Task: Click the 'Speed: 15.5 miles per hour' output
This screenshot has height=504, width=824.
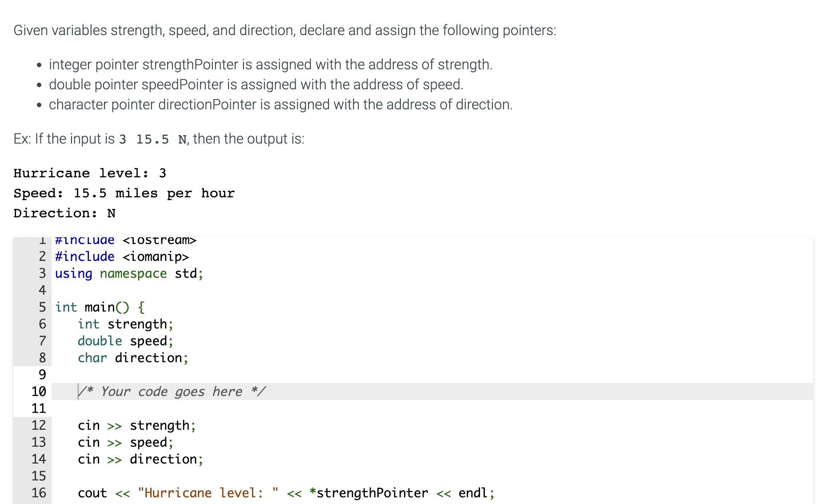Action: [x=124, y=193]
